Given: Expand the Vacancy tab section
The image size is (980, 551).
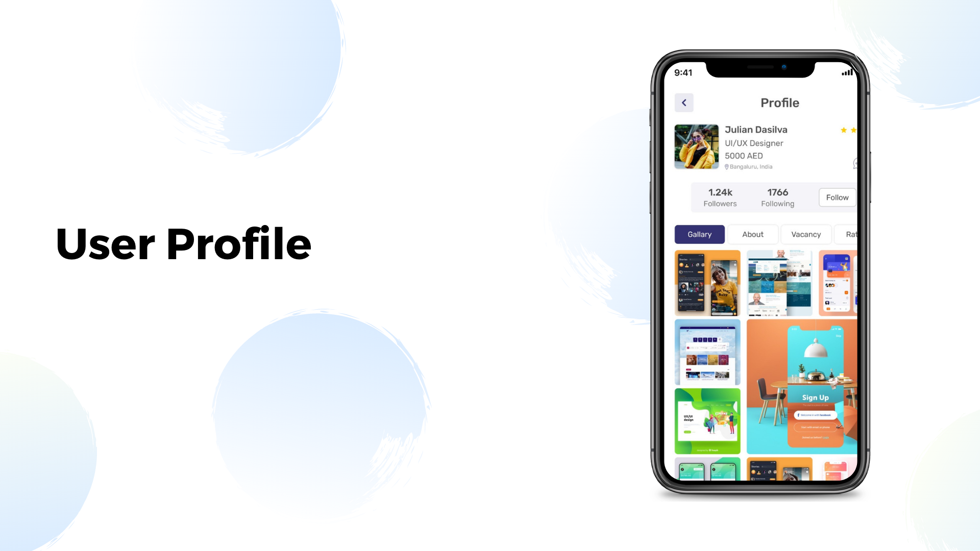Looking at the screenshot, I should pyautogui.click(x=805, y=234).
